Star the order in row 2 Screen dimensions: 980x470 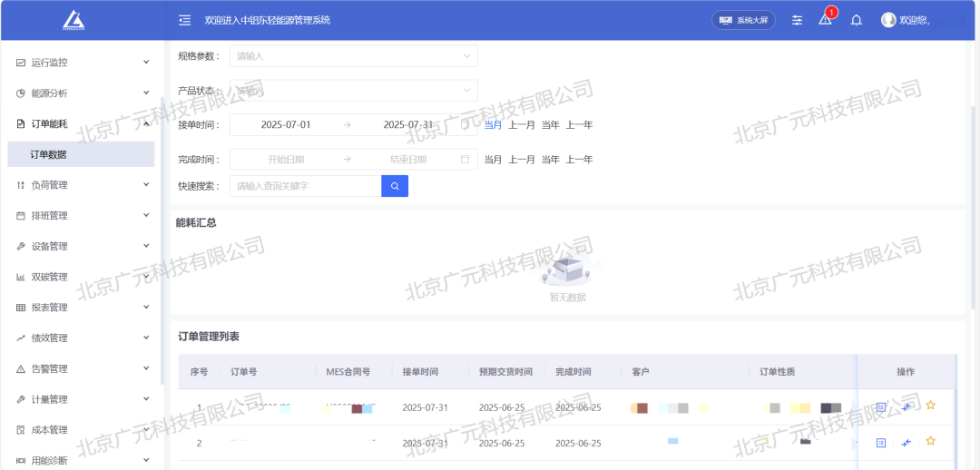[931, 441]
